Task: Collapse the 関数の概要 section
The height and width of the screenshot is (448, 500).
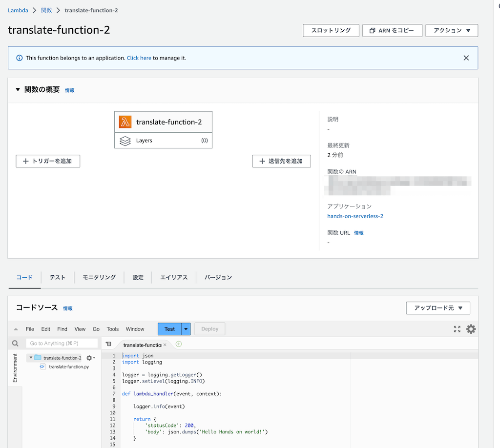Action: pyautogui.click(x=18, y=90)
